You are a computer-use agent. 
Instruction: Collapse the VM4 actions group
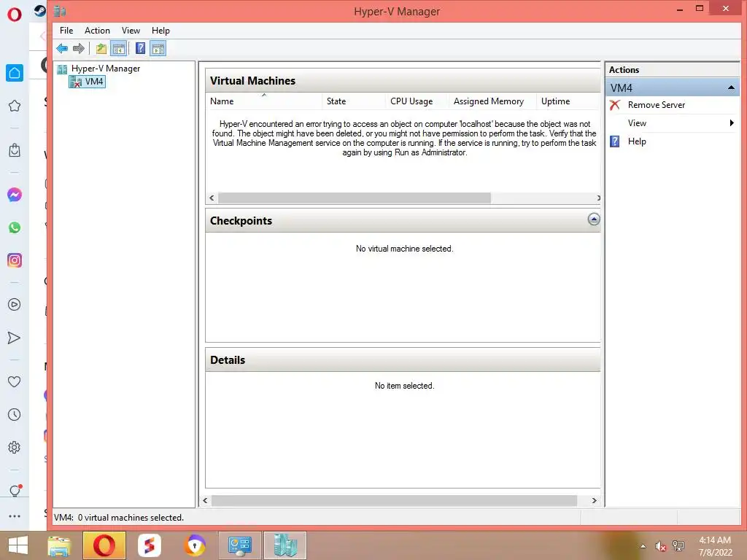click(731, 87)
